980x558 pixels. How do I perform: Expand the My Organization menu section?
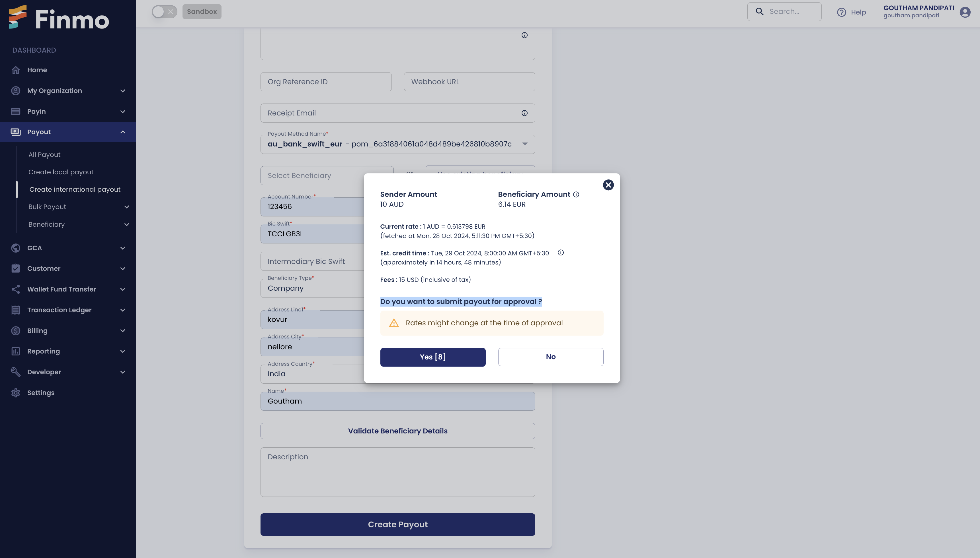pos(67,91)
